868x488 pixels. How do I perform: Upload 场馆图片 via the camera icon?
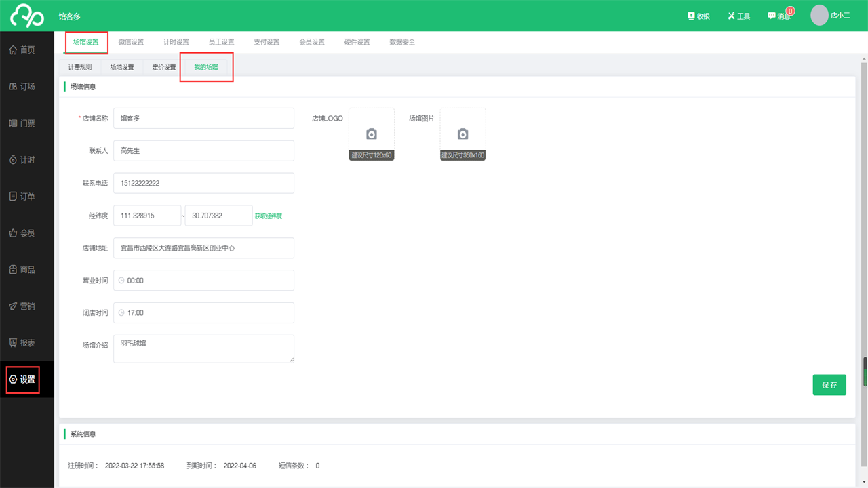(x=462, y=134)
